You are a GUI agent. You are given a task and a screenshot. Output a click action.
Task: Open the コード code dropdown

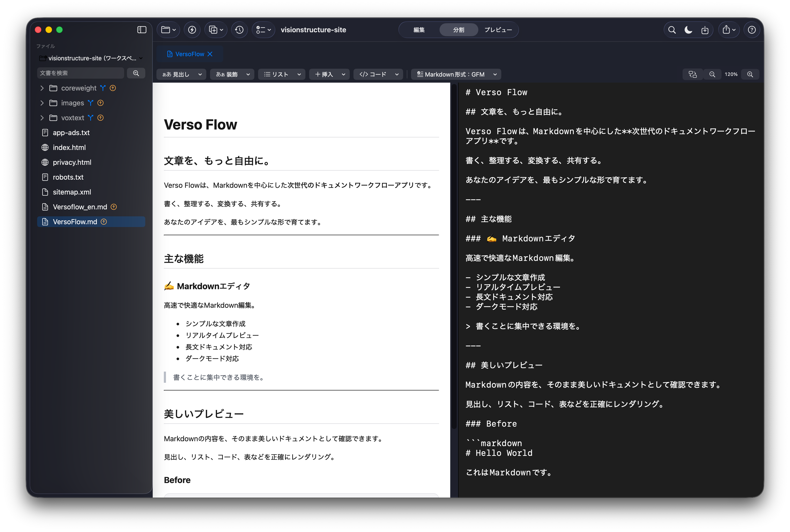coord(379,74)
